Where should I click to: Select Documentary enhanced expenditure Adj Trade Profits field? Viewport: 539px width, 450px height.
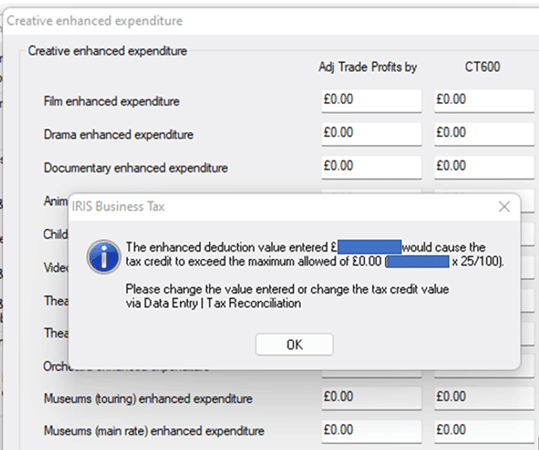(x=372, y=167)
